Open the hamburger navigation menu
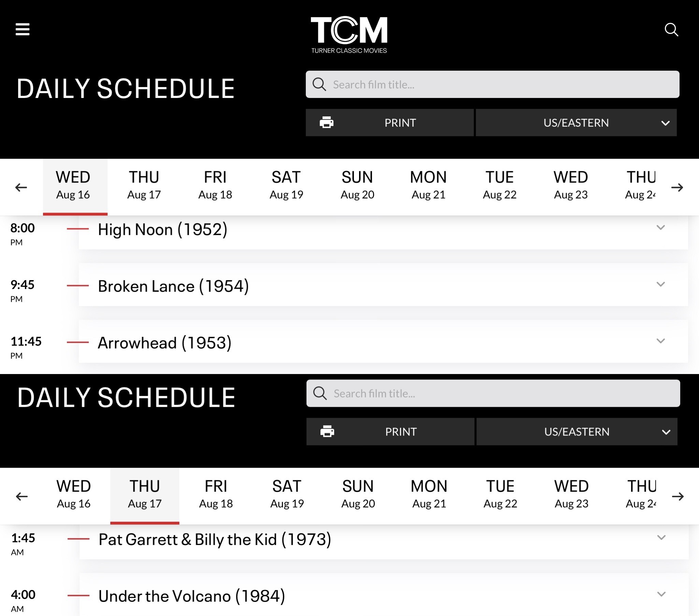699x616 pixels. click(x=23, y=29)
